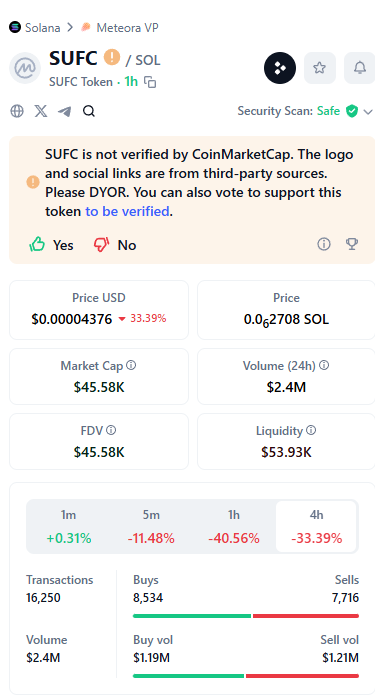Switch to the 1h timeframe tab

point(234,526)
